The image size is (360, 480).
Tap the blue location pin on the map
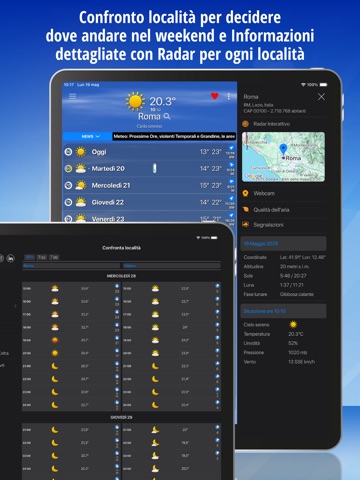pos(283,149)
